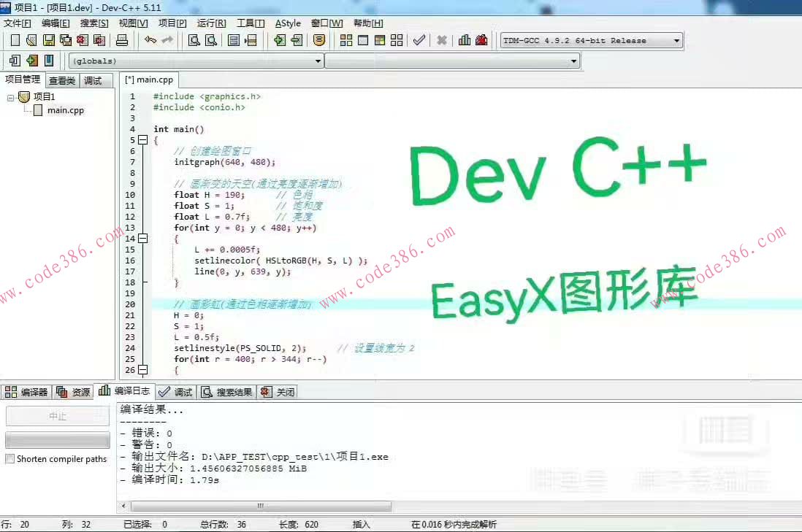Click the Replace toolbar icon

(x=211, y=40)
